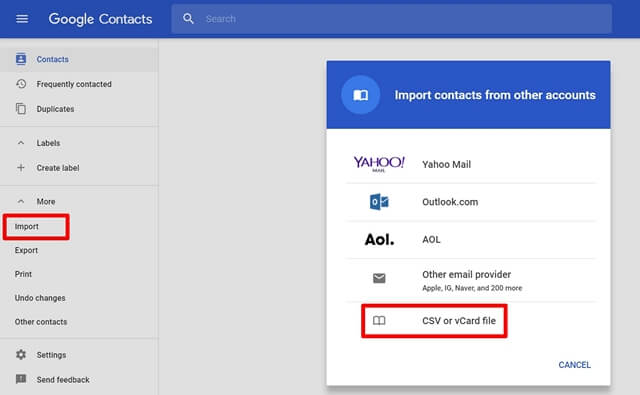This screenshot has width=640, height=395.
Task: Click the Contacts person icon in sidebar
Action: tap(21, 59)
